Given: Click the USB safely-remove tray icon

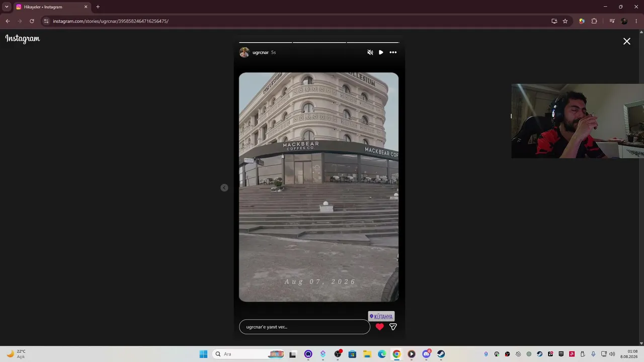Looking at the screenshot, I should [x=583, y=354].
